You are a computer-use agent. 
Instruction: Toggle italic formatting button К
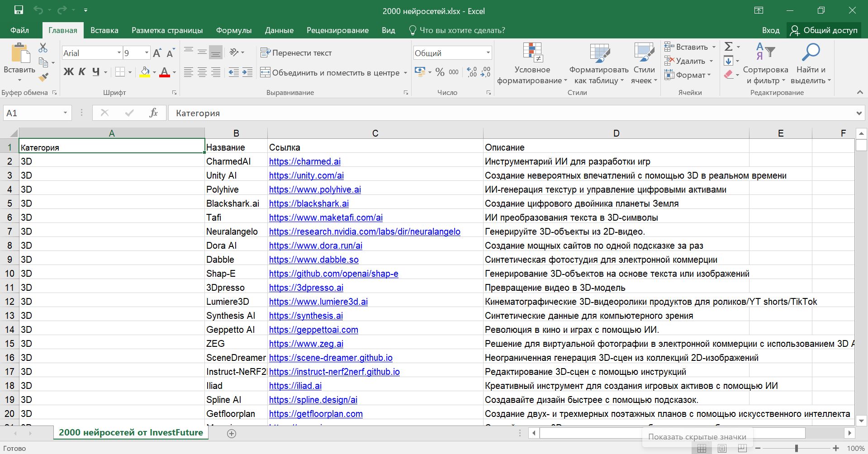point(82,72)
